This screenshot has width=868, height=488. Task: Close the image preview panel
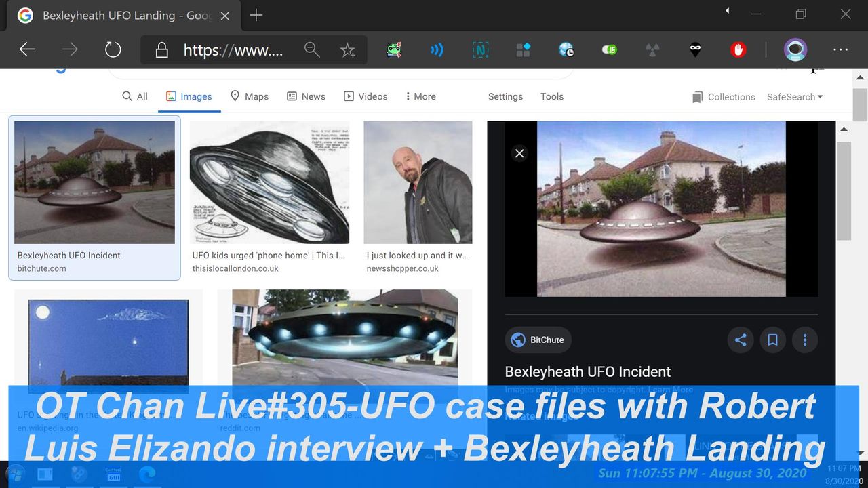click(x=519, y=153)
